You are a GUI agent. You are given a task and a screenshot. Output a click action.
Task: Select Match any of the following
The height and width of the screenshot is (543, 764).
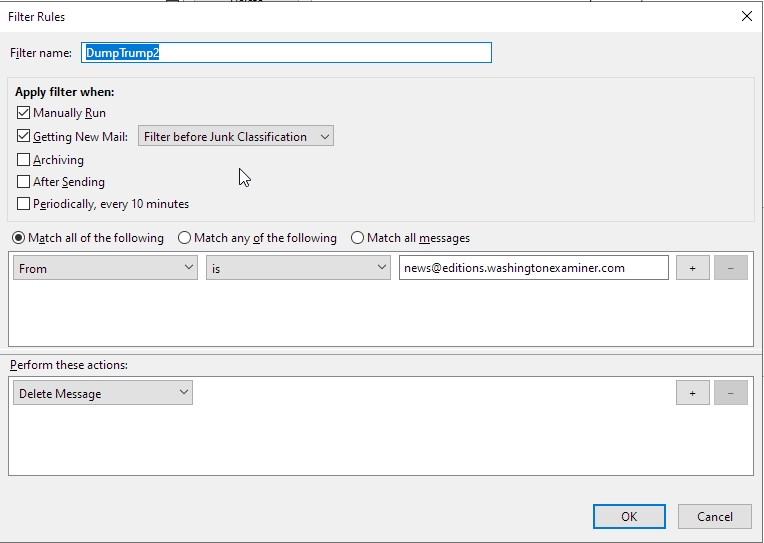[184, 238]
